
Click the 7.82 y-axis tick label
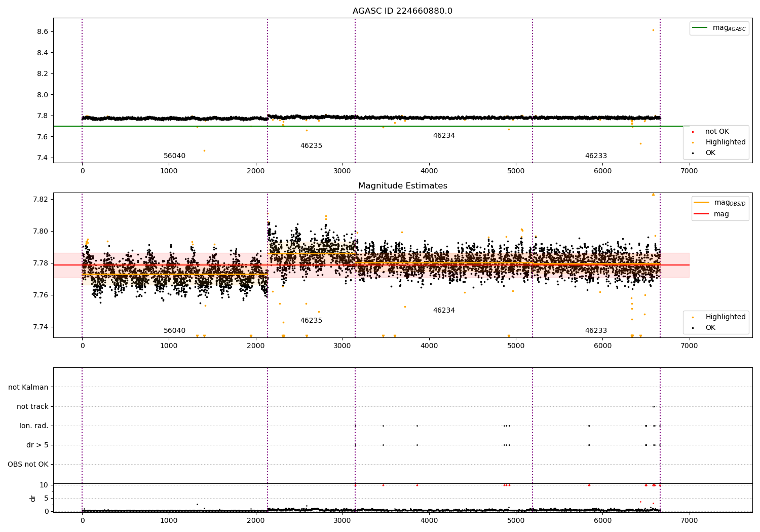40,200
